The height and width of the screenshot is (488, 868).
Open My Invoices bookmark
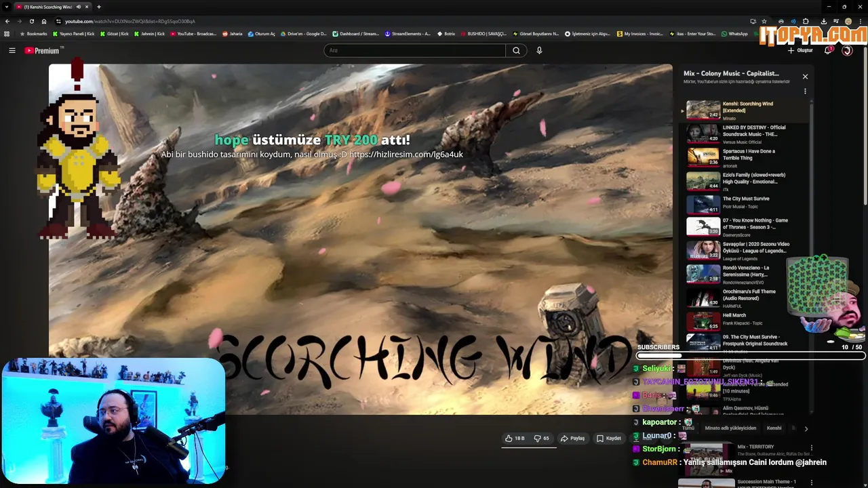pyautogui.click(x=640, y=33)
